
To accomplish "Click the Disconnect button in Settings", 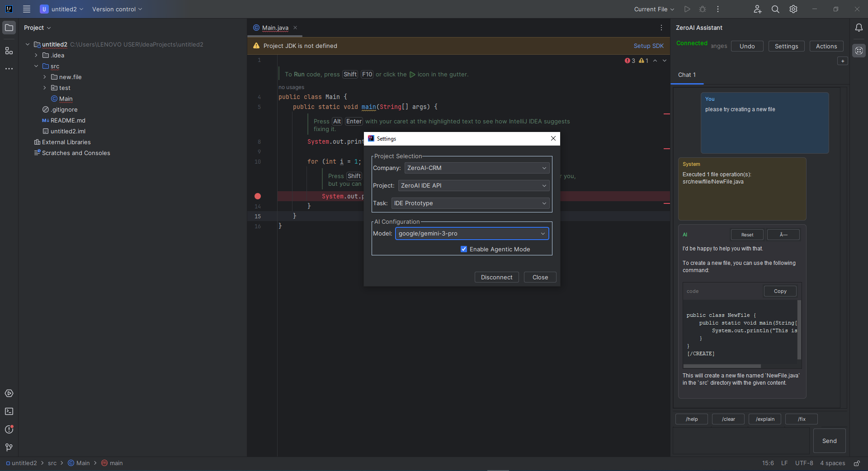I will click(x=496, y=277).
